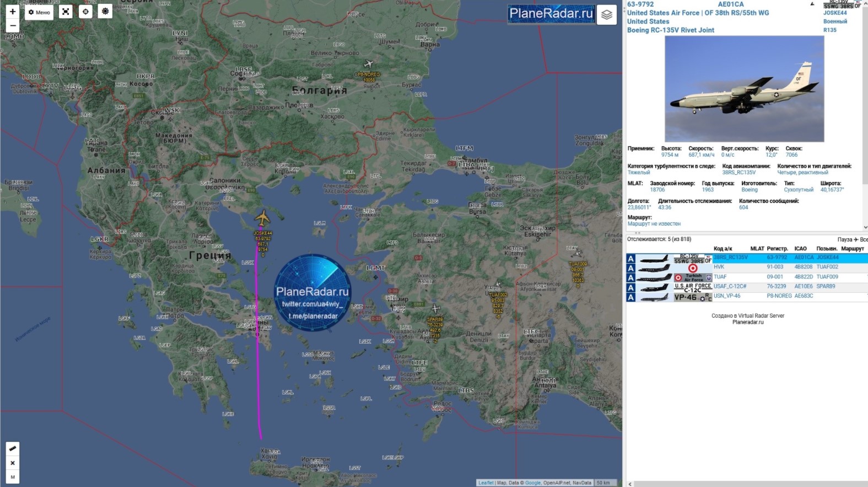The width and height of the screenshot is (868, 487).
Task: Click the Boeing RC-135V Rivet Joint model
Action: pos(671,30)
